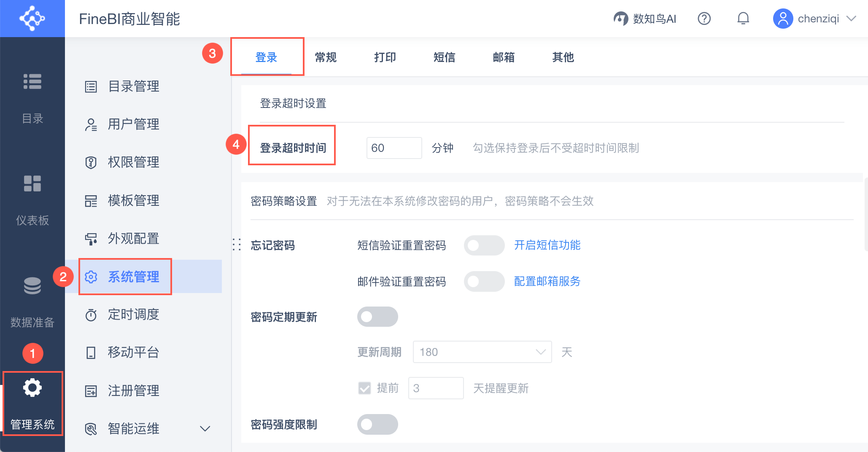Click the FineBI logo icon
Screen dimensions: 868x452
coord(32,19)
